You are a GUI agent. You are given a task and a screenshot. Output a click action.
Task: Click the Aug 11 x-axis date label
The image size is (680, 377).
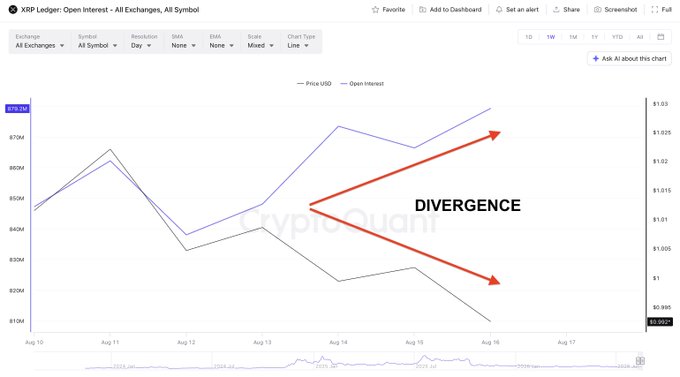pos(110,342)
